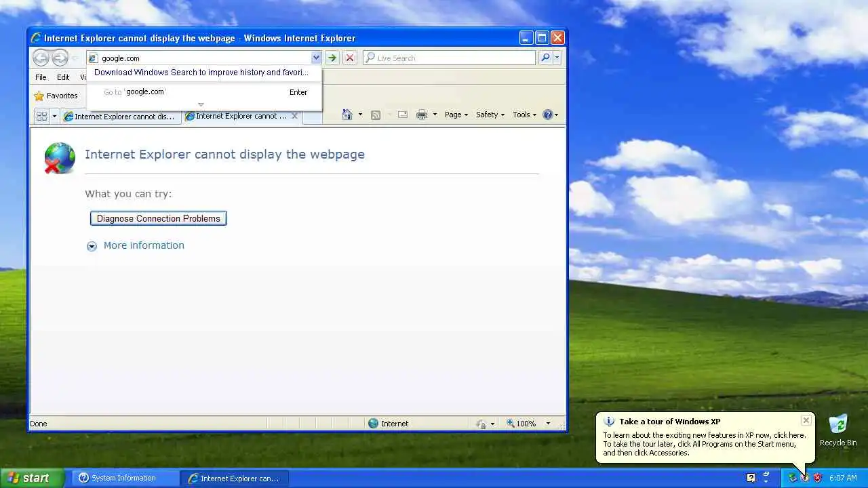Click the More information link text
868x488 pixels.
pyautogui.click(x=144, y=245)
